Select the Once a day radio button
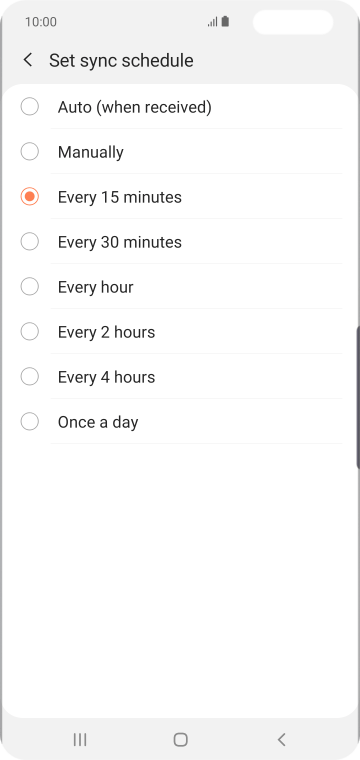The image size is (360, 760). pyautogui.click(x=30, y=422)
